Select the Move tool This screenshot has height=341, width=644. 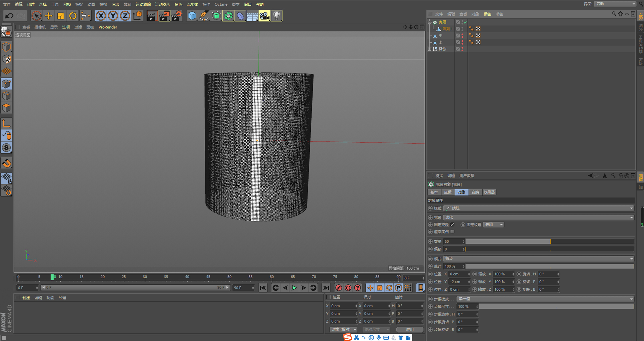(x=49, y=16)
